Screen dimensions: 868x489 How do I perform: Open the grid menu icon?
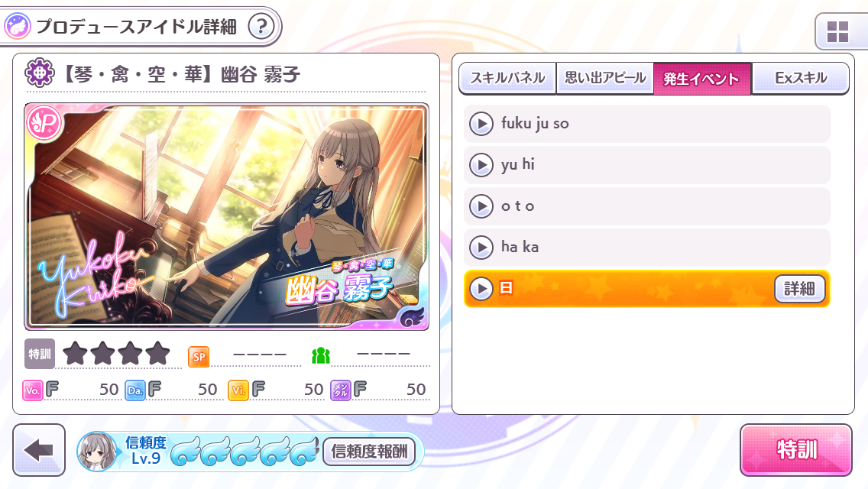point(837,31)
